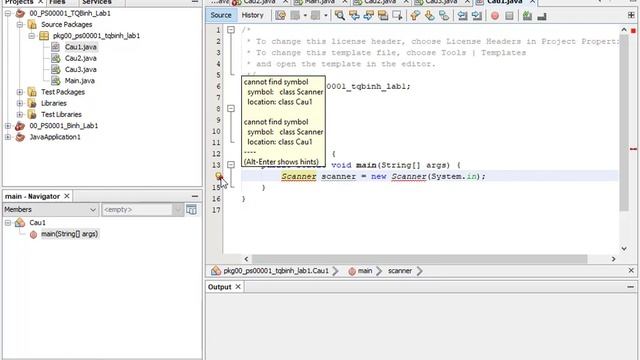Expand the Test Packages node
This screenshot has height=360, width=640.
[20, 92]
